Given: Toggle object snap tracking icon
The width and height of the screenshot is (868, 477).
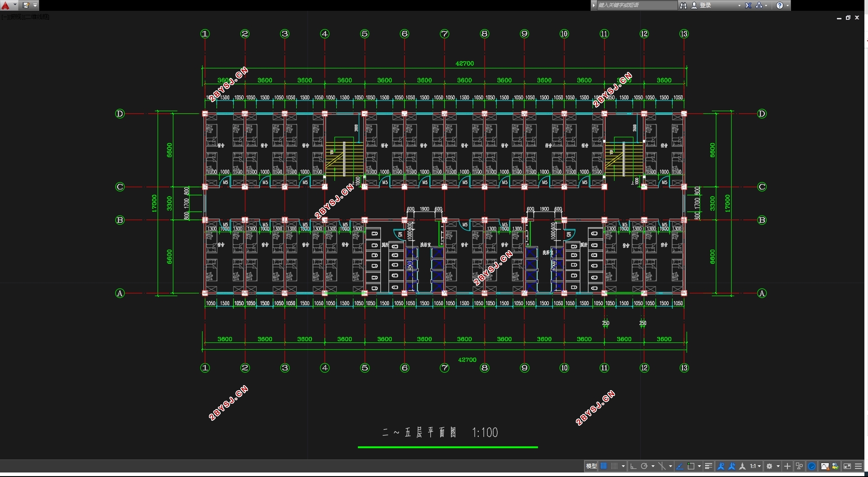Looking at the screenshot, I should 680,466.
